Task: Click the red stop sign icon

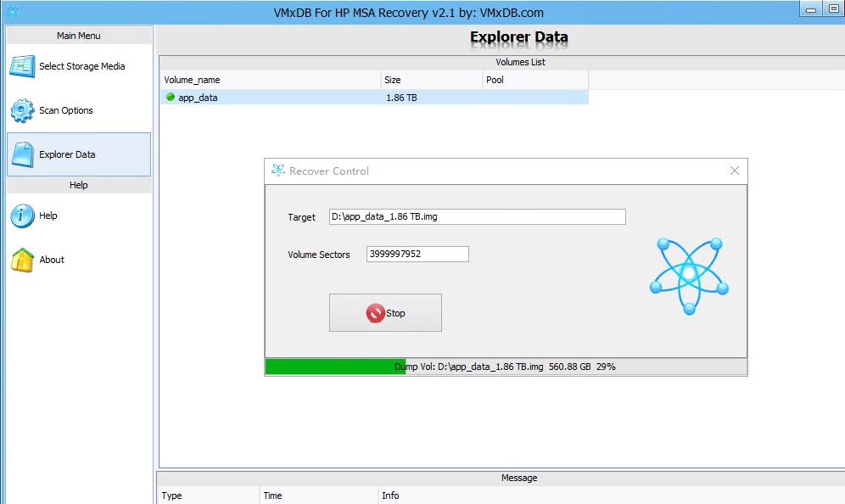Action: 375,313
